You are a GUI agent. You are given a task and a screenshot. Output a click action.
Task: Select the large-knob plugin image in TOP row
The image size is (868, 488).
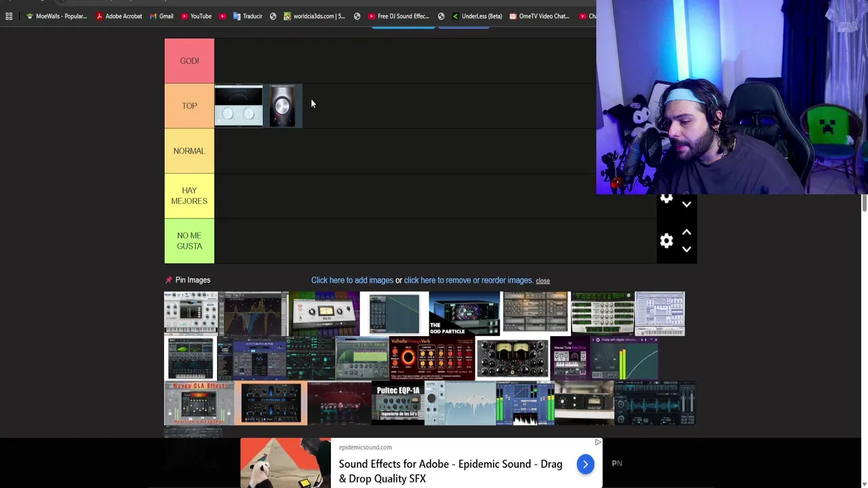pyautogui.click(x=282, y=106)
